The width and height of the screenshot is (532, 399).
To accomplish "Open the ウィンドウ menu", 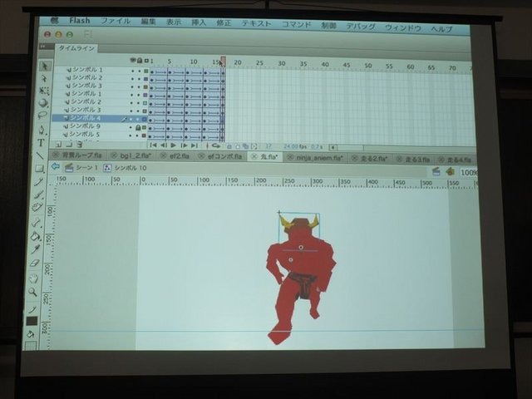I will point(403,27).
